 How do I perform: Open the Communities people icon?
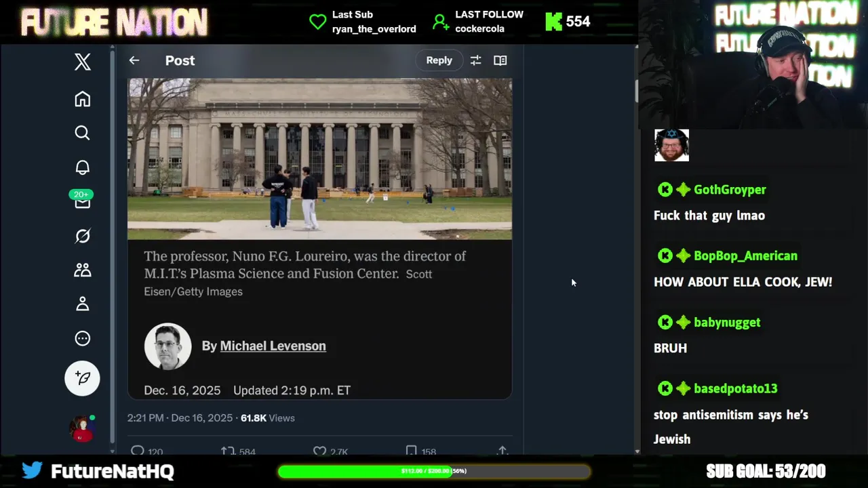[x=82, y=270]
